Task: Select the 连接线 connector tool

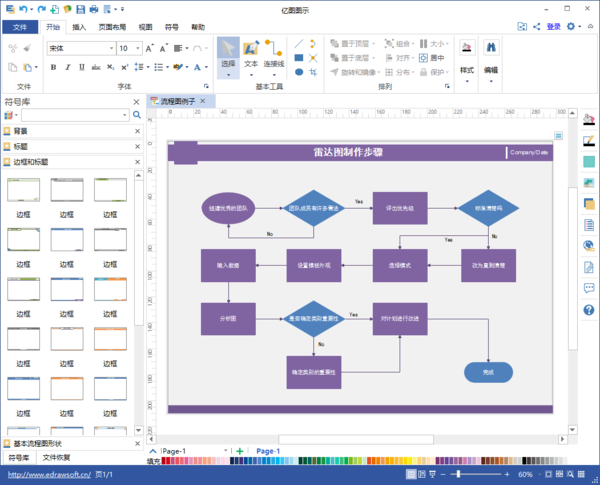Action: (x=274, y=57)
